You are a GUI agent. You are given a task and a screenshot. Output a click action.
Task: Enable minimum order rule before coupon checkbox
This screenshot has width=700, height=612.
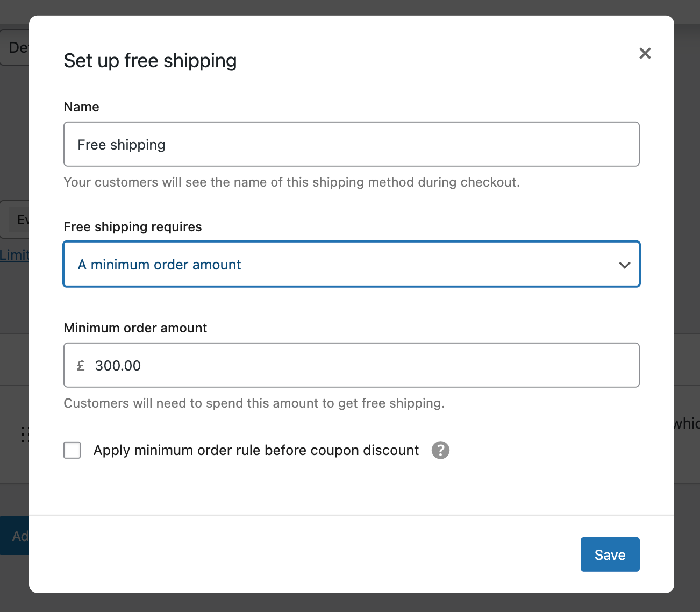pos(72,450)
